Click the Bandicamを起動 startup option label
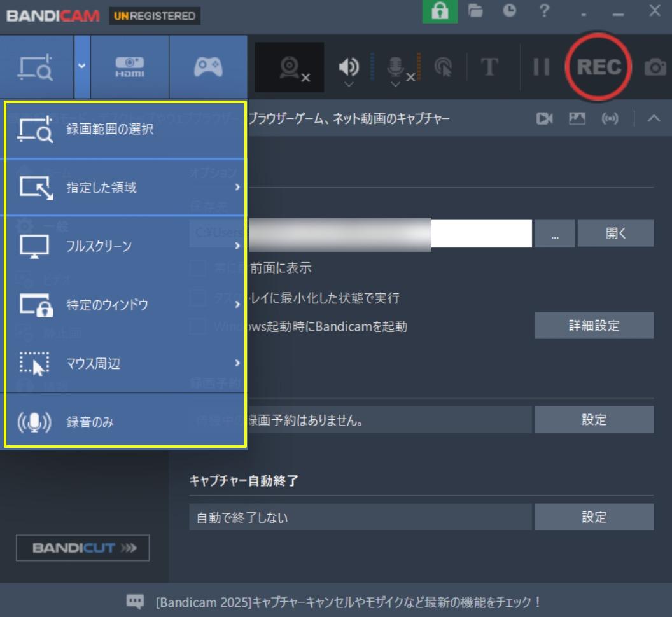672x617 pixels. coord(328,326)
